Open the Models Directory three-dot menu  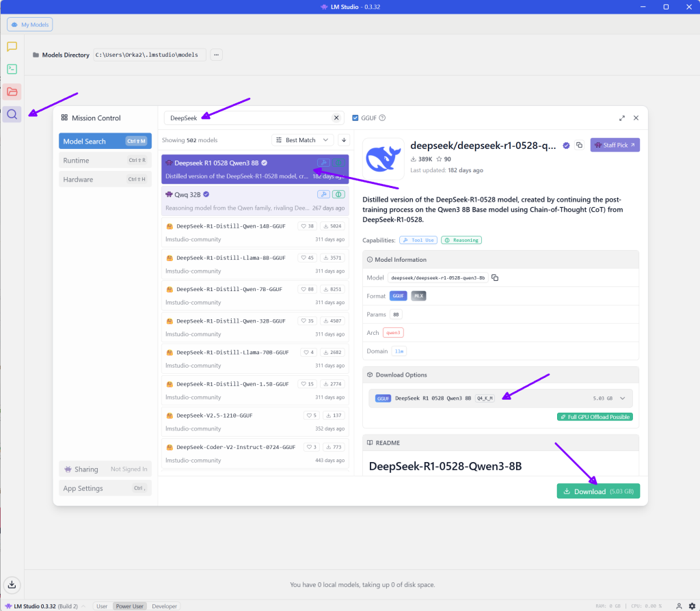pos(216,55)
